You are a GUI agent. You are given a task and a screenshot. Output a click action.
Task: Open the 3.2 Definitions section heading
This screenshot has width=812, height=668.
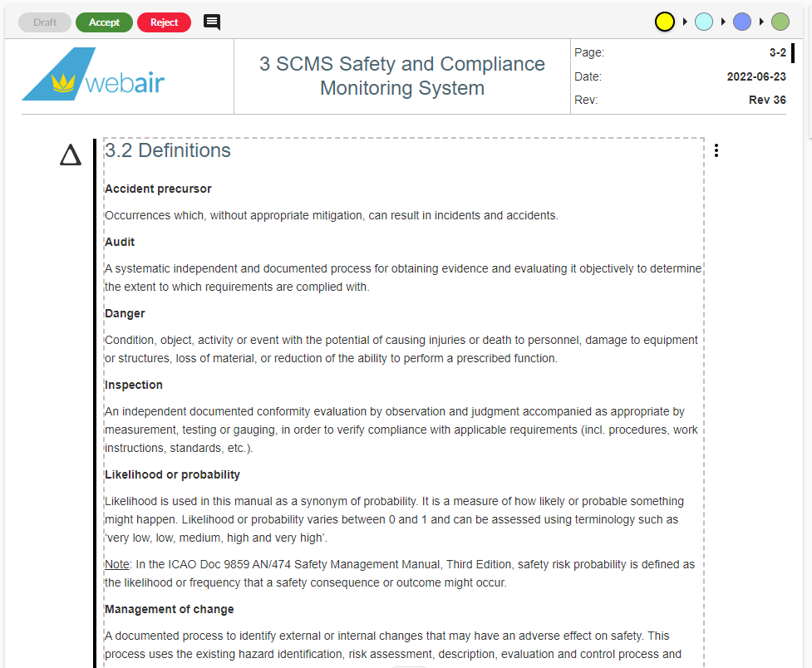pos(167,150)
